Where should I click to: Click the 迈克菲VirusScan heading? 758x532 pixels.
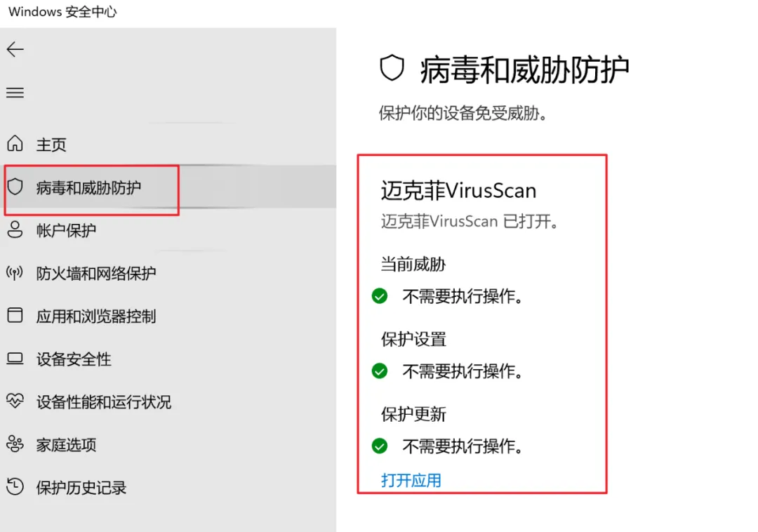click(458, 190)
